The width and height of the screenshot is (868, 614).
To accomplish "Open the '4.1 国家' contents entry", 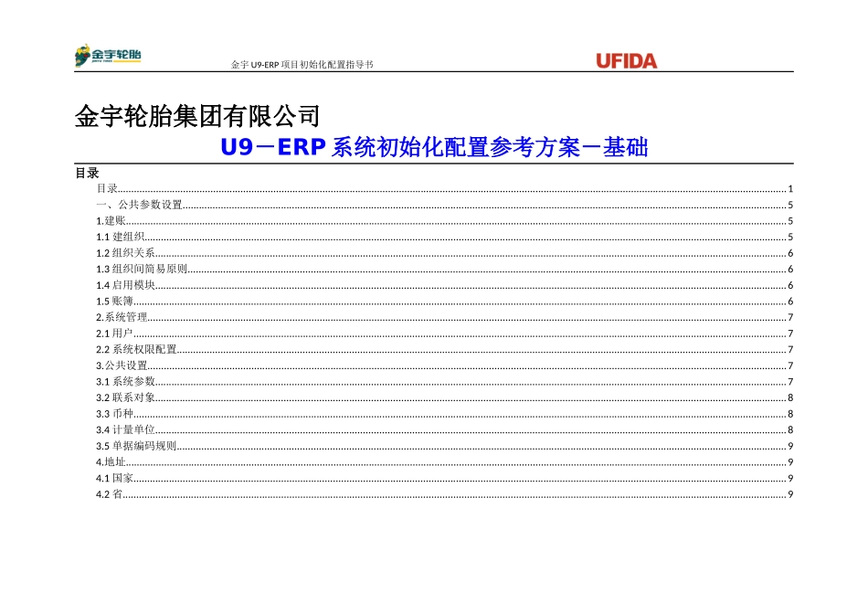I will click(x=445, y=478).
